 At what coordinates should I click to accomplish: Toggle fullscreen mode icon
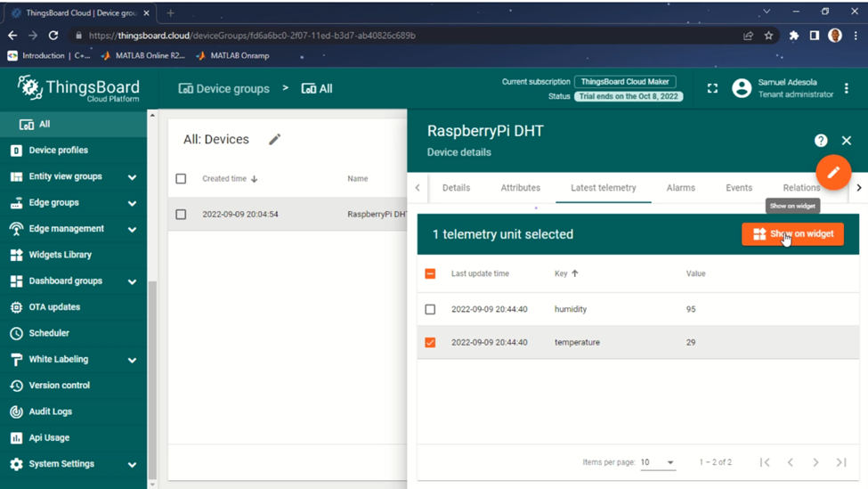click(x=712, y=88)
